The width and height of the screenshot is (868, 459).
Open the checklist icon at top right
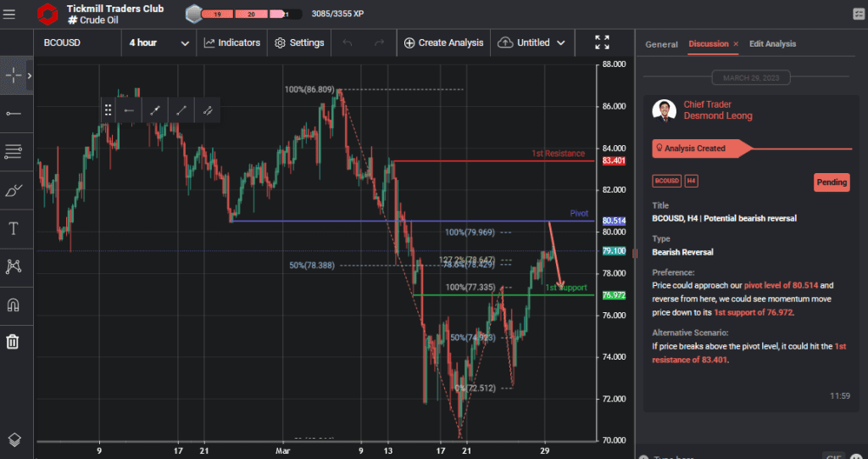859,14
